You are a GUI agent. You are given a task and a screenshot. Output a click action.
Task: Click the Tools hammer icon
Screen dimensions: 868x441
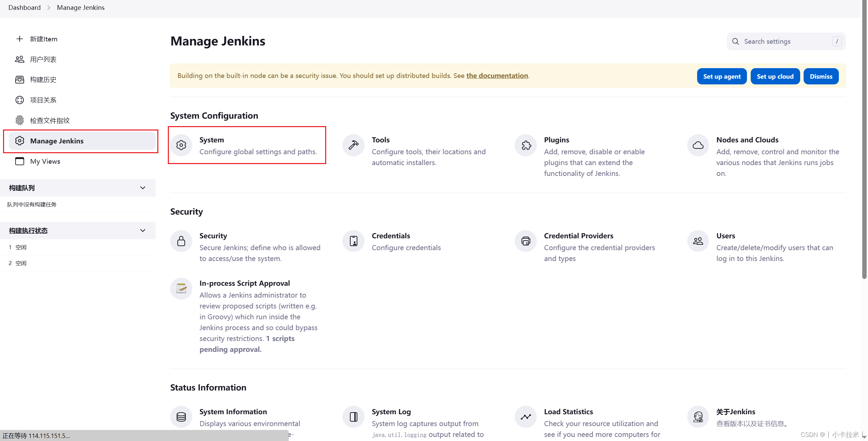coord(353,145)
